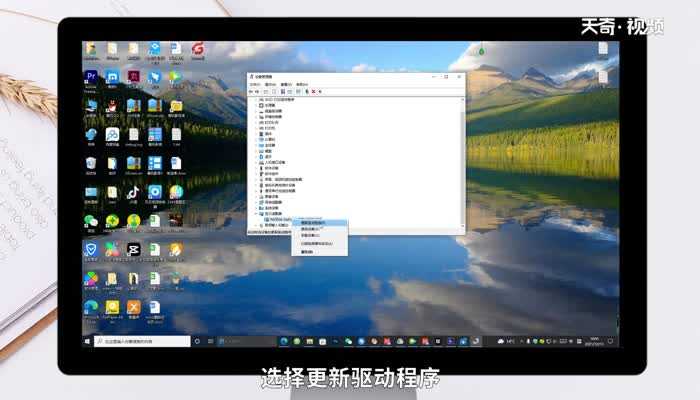Screen dimensions: 700x400
Task: Select the 监视器 category row
Action: [267, 145]
